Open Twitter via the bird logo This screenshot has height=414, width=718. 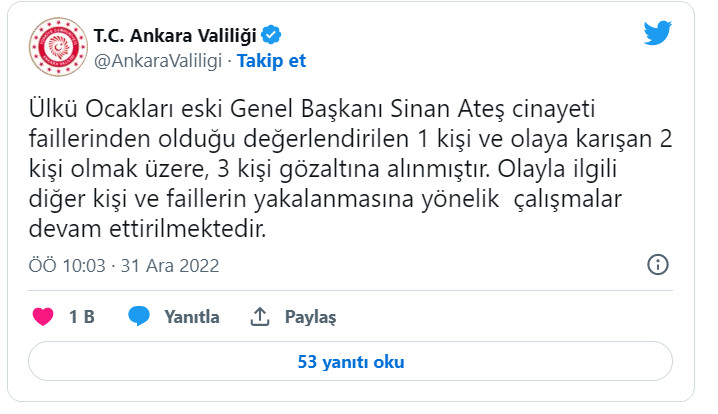pyautogui.click(x=657, y=32)
